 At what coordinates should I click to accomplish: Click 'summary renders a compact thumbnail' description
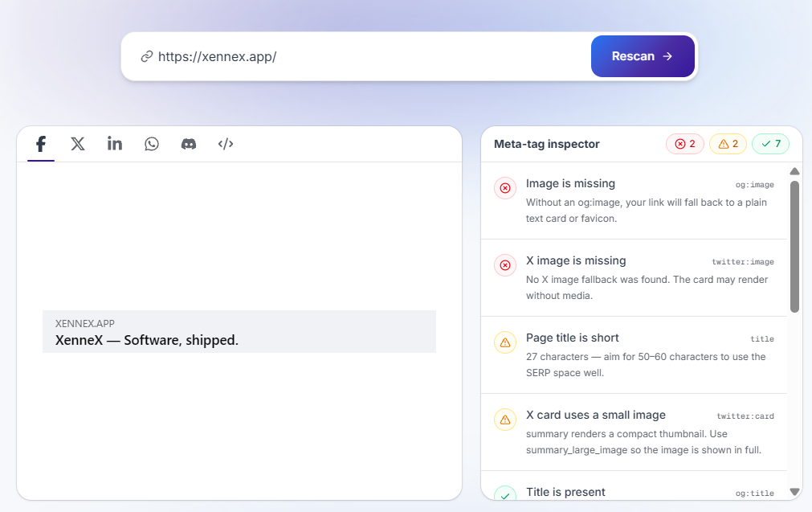tap(643, 442)
